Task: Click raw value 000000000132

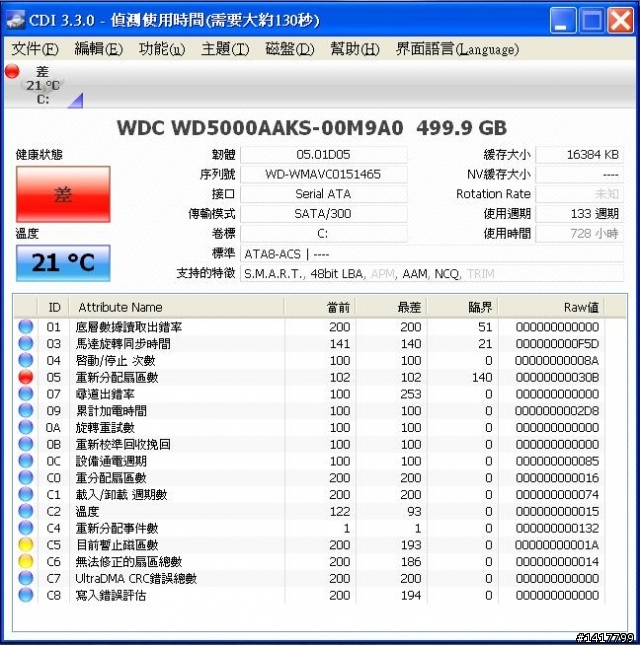Action: (x=557, y=528)
